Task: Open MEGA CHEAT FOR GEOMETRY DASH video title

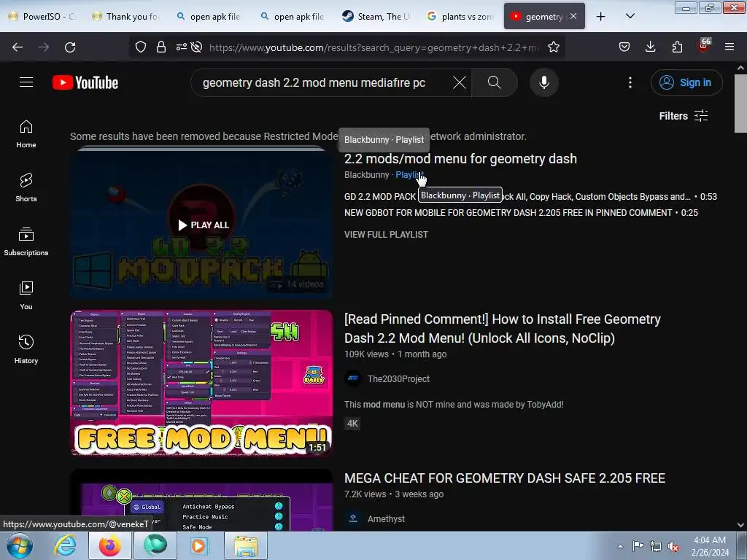Action: pos(505,478)
